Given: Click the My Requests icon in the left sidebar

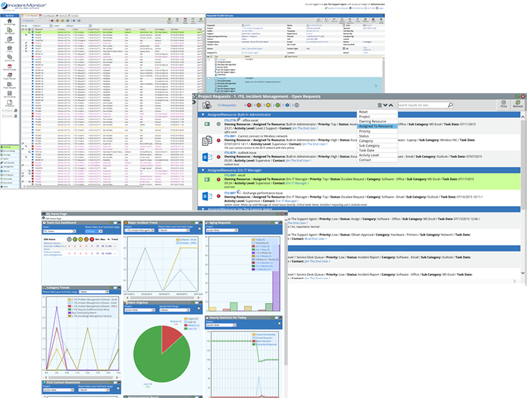Looking at the screenshot, I should (x=9, y=39).
